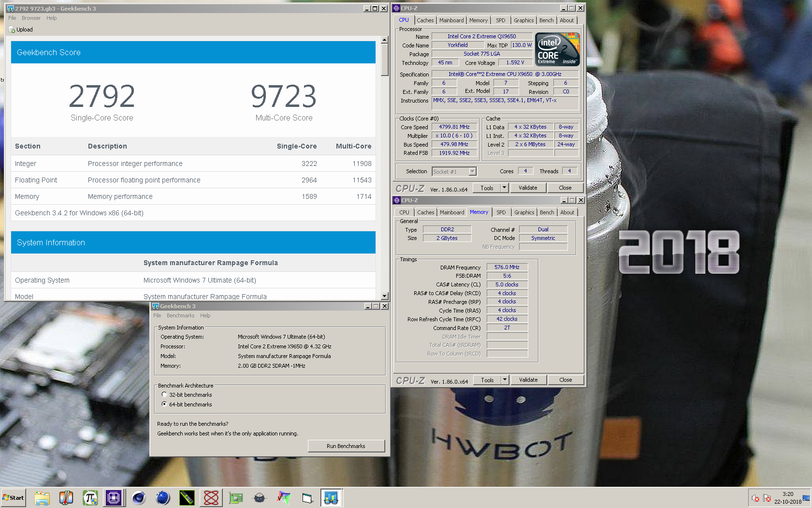Click the 2792 Single-Core Score value
This screenshot has width=812, height=508.
pos(102,96)
